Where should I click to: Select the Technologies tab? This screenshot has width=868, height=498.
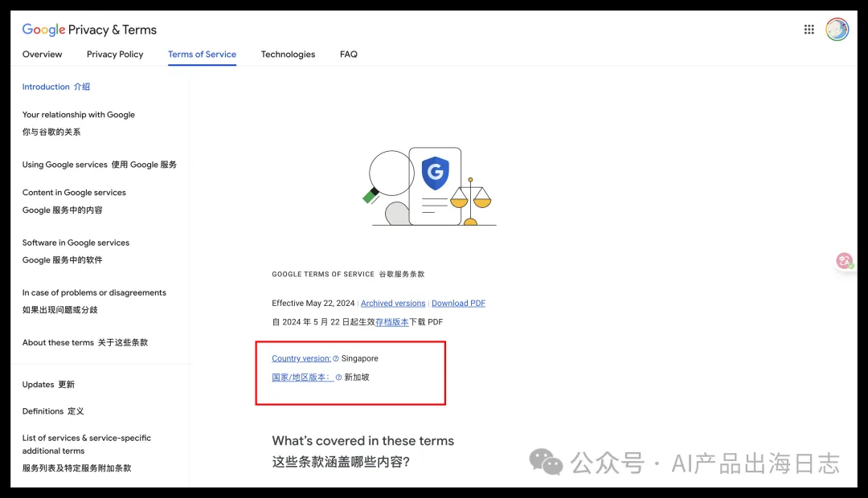288,55
